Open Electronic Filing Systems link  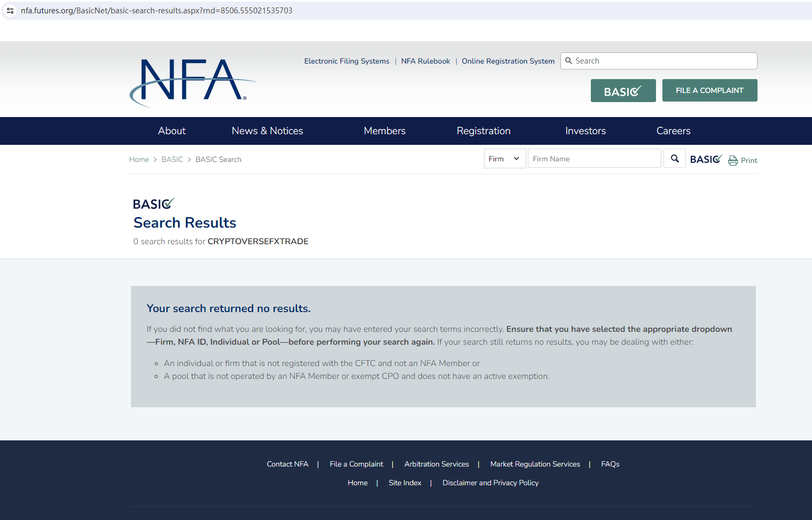(347, 61)
